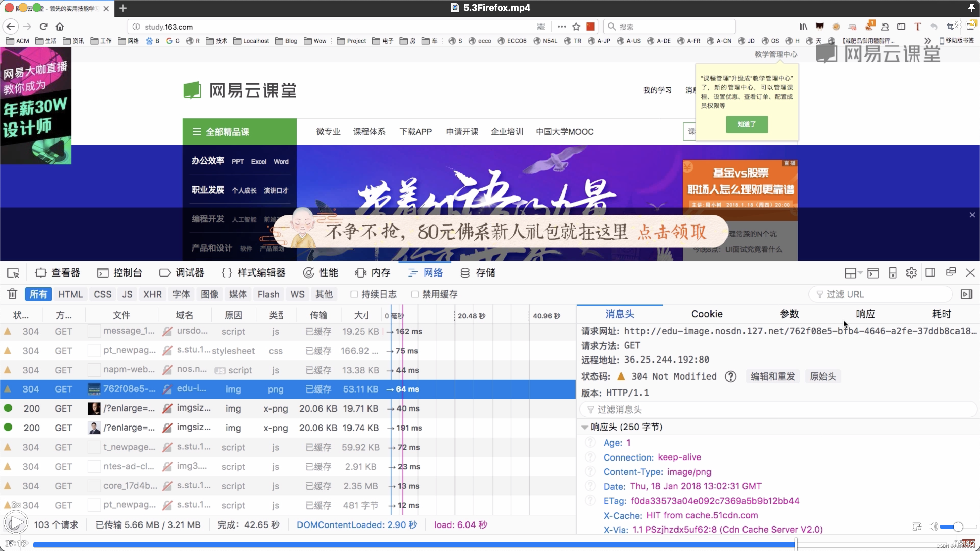Show status code help question mark
The height and width of the screenshot is (551, 980).
click(731, 377)
